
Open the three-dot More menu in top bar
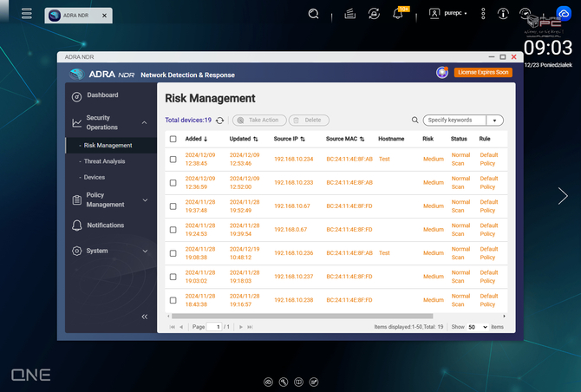[x=483, y=14]
